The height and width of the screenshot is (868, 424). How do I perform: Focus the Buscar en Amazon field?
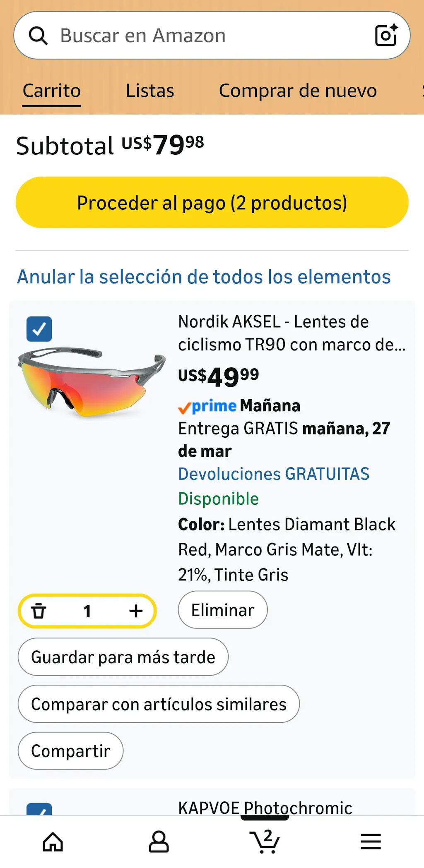pyautogui.click(x=207, y=36)
